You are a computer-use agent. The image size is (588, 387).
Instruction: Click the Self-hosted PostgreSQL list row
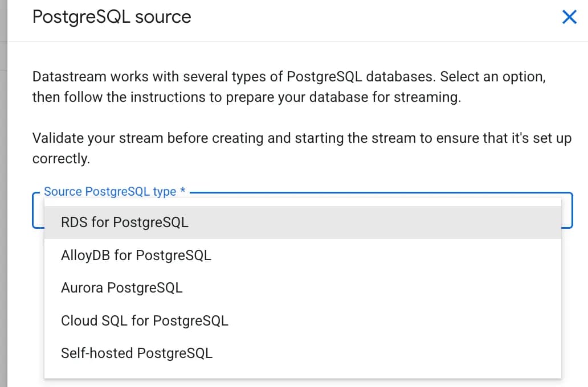(137, 353)
